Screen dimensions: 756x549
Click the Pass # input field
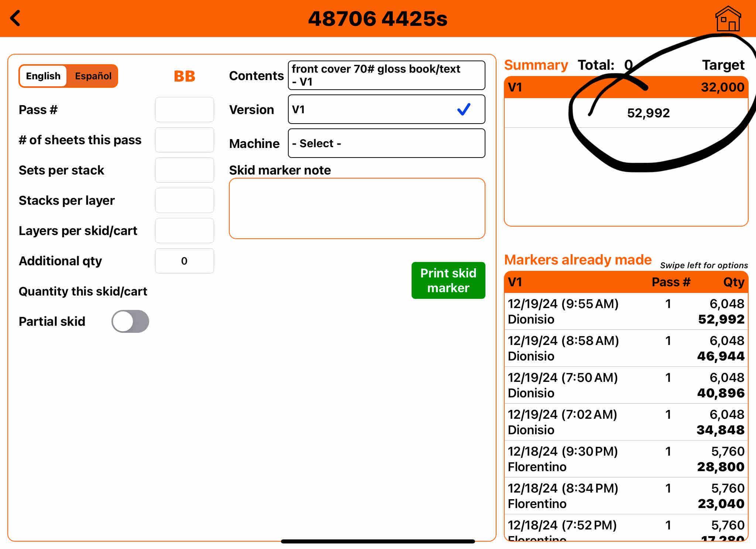tap(184, 110)
